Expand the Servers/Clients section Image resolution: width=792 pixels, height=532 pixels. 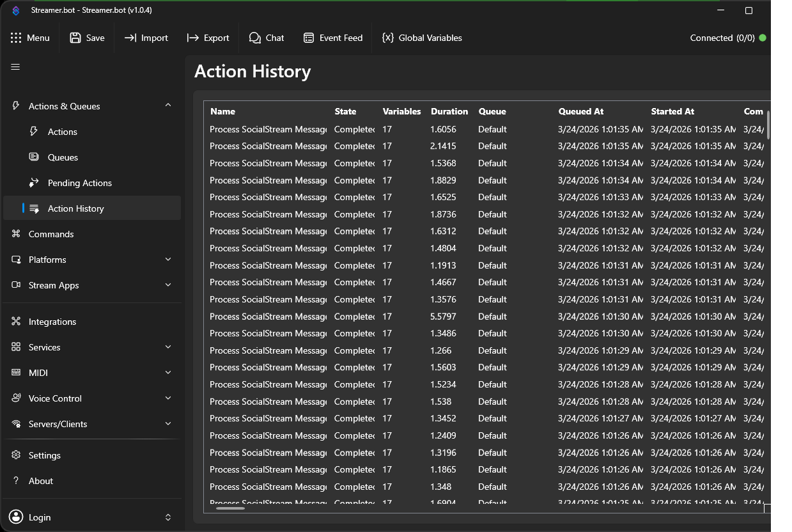coord(167,423)
